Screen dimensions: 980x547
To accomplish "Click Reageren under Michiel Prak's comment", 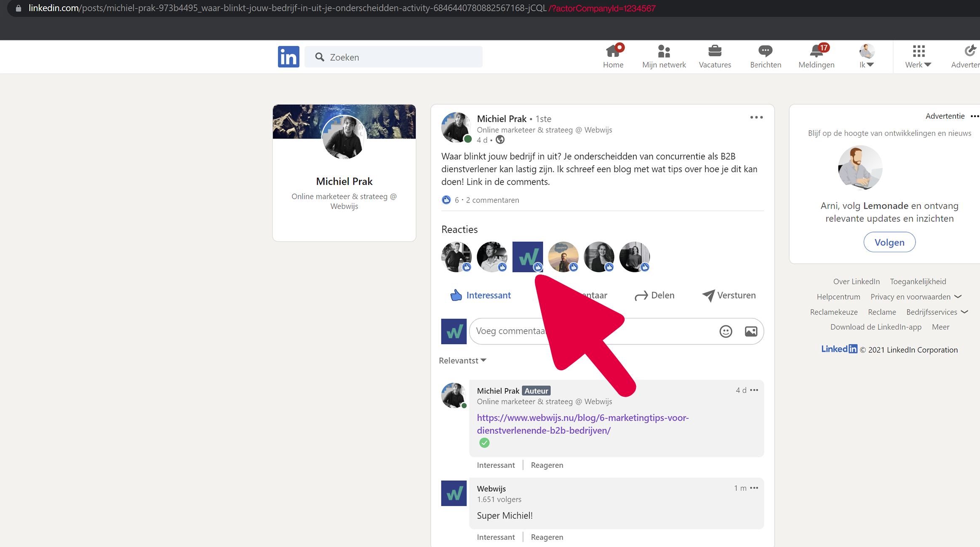I will coord(547,465).
